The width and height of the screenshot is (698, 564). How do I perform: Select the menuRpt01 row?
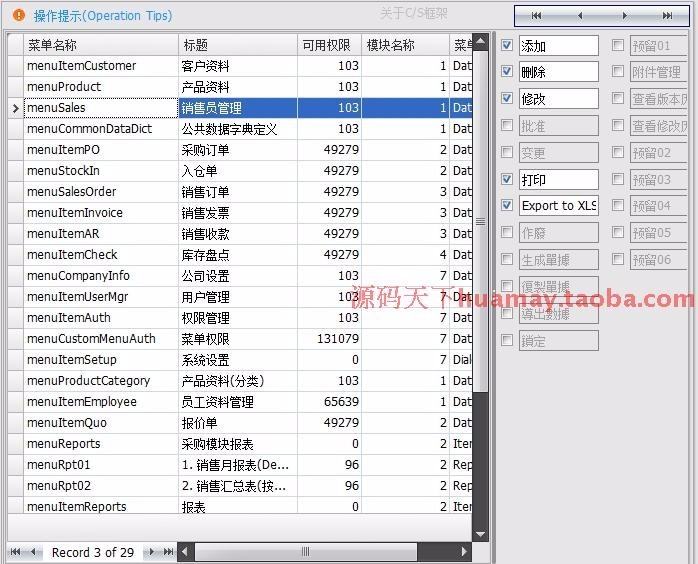(240, 465)
